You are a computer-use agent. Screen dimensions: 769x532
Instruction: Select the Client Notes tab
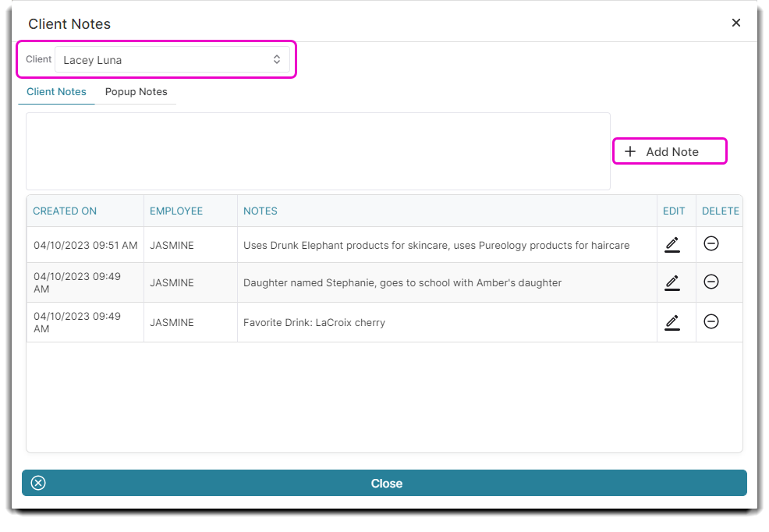56,92
